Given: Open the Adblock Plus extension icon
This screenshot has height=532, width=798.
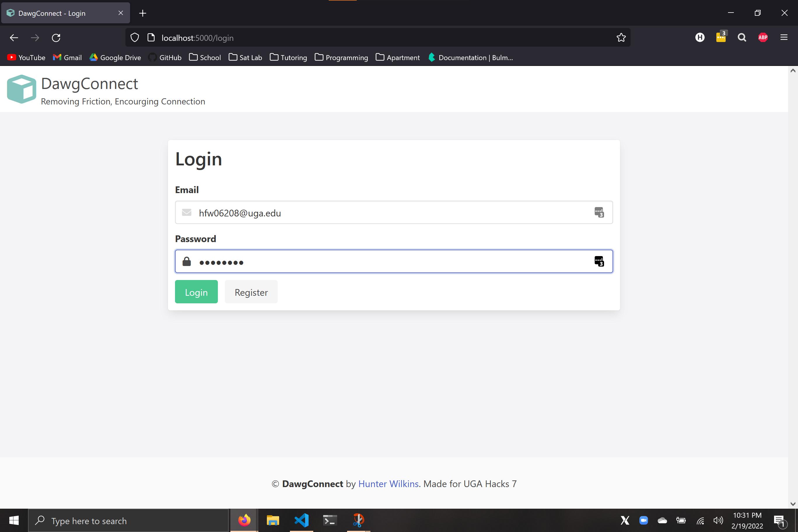Looking at the screenshot, I should (x=763, y=38).
